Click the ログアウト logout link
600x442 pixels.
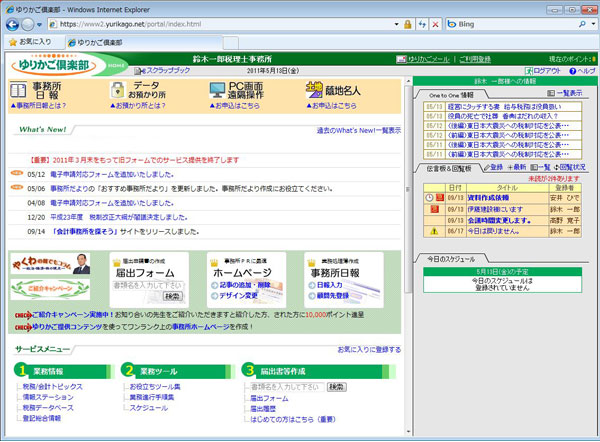tap(543, 71)
